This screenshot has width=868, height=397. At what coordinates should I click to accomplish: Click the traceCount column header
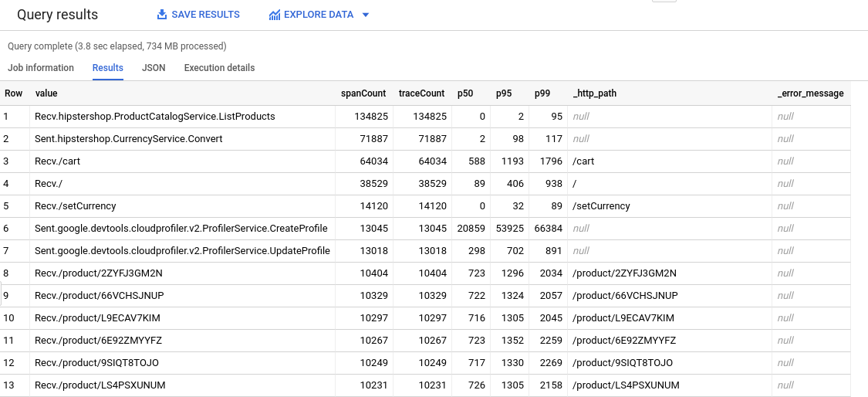pyautogui.click(x=421, y=93)
